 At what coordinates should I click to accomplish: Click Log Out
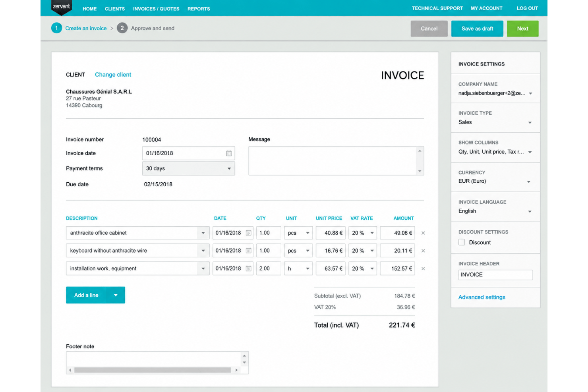[x=527, y=8]
